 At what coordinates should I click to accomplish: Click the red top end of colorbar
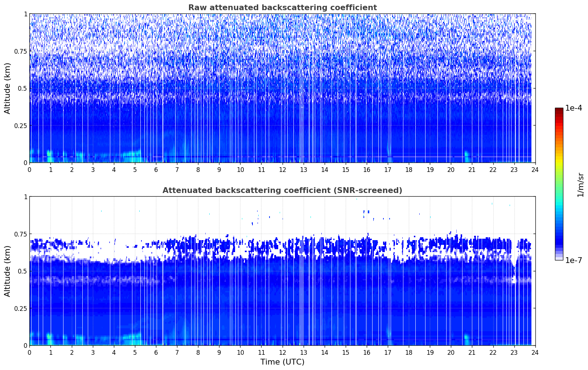click(559, 110)
